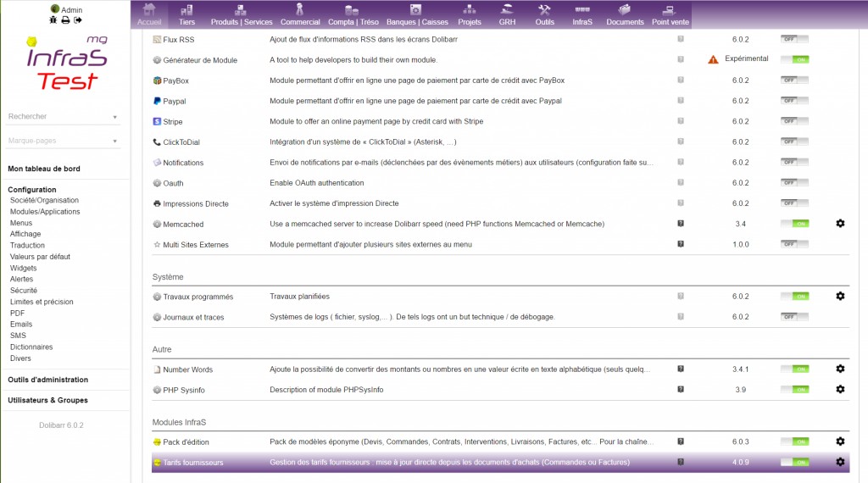The image size is (868, 483).
Task: Click the print icon under Admin
Action: pyautogui.click(x=65, y=20)
